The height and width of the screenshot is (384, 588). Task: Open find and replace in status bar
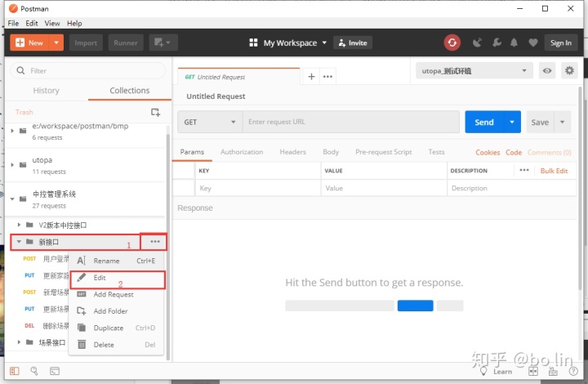[x=34, y=371]
